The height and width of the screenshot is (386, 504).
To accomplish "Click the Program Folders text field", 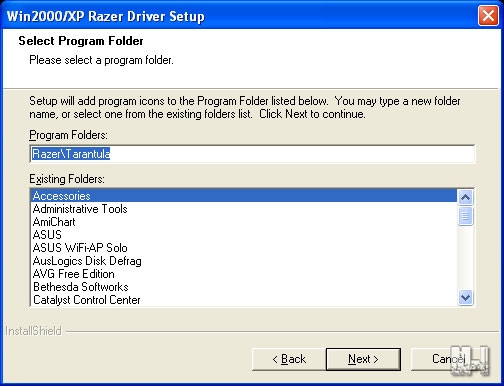I will 252,154.
